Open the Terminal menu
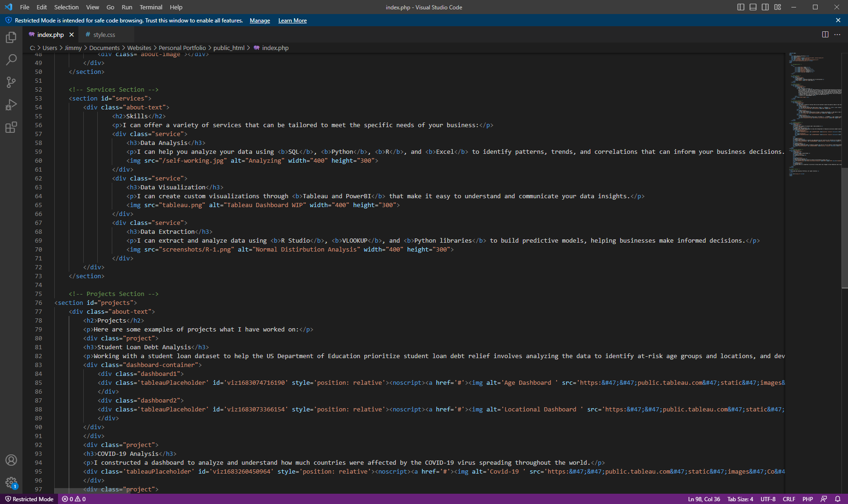 click(x=151, y=7)
